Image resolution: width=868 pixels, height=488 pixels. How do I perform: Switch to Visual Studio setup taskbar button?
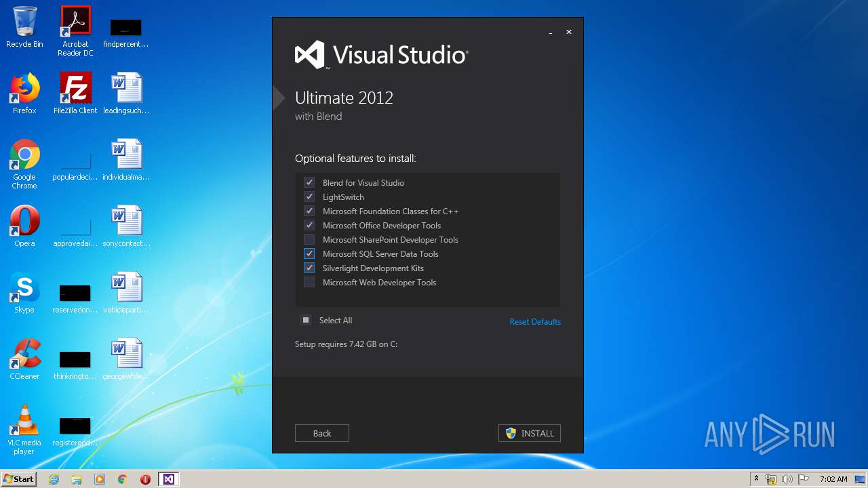click(168, 479)
